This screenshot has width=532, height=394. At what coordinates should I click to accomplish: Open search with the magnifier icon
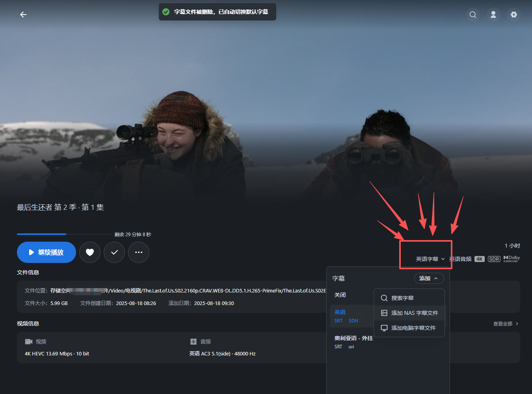pos(473,15)
